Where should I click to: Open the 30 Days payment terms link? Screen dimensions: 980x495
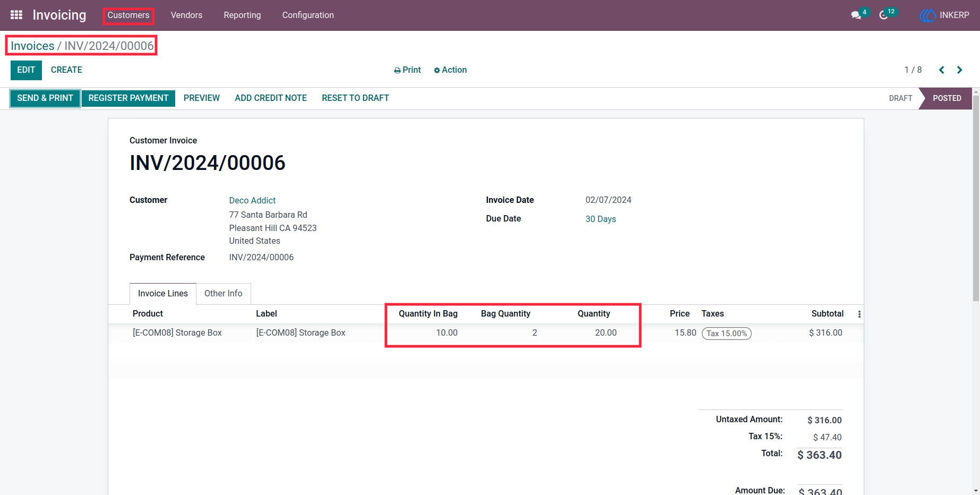[x=600, y=219]
